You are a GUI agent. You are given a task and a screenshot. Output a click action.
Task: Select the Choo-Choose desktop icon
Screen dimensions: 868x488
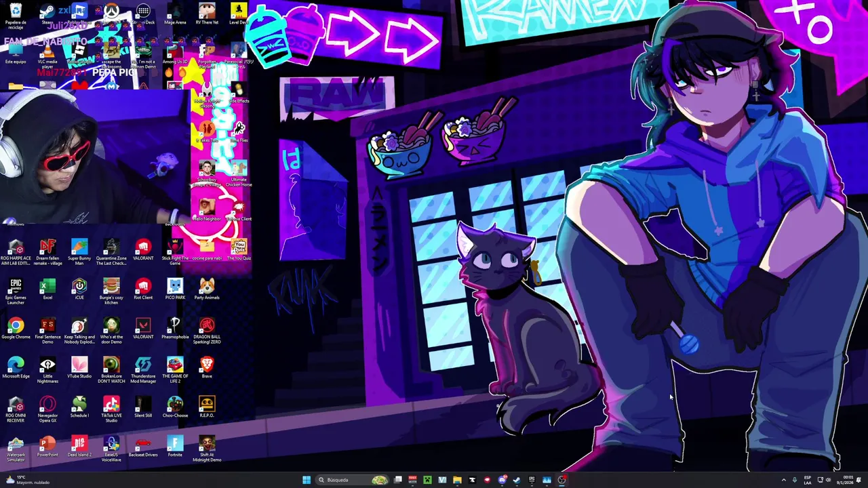[x=175, y=408]
